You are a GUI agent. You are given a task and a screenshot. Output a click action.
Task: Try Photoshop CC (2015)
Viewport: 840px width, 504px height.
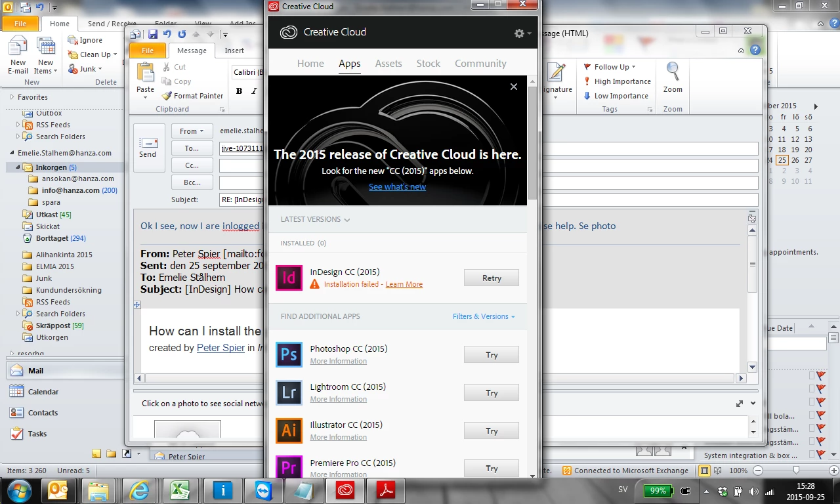[x=492, y=354]
